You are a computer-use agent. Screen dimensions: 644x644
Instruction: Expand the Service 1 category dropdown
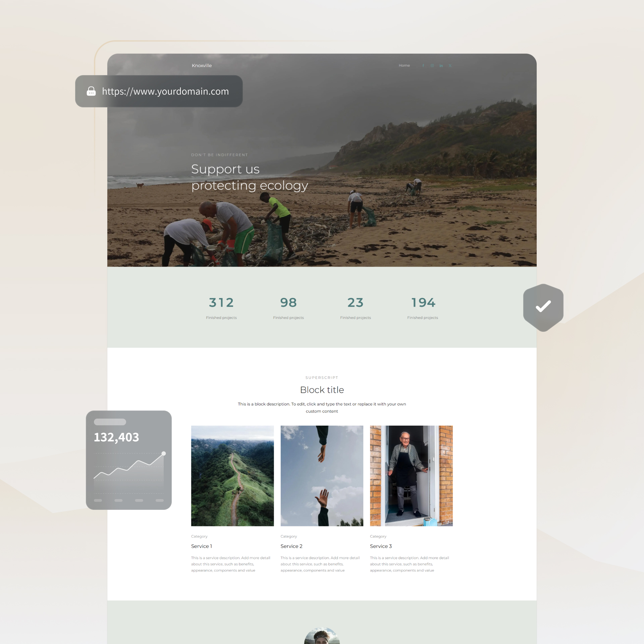[x=199, y=535]
